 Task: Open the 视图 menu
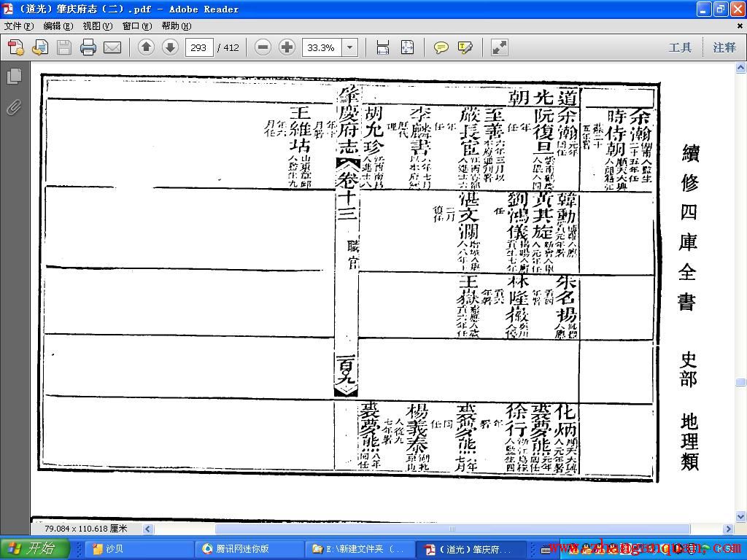(98, 26)
